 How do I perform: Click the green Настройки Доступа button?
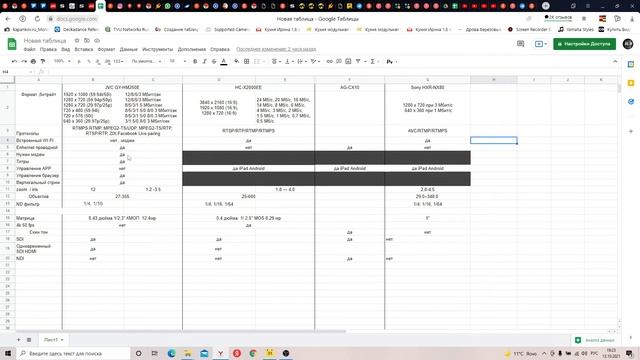584,44
